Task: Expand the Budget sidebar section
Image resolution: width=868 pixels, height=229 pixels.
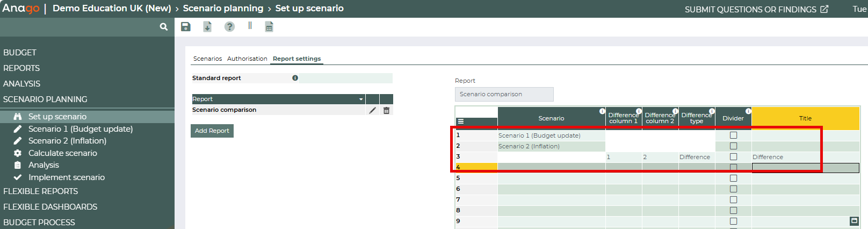Action: pos(20,53)
